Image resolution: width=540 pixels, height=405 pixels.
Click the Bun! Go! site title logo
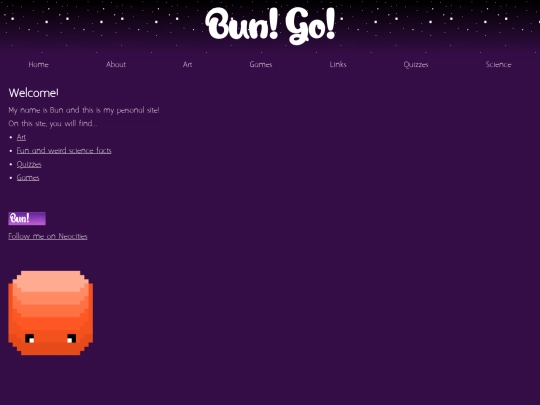tap(270, 25)
